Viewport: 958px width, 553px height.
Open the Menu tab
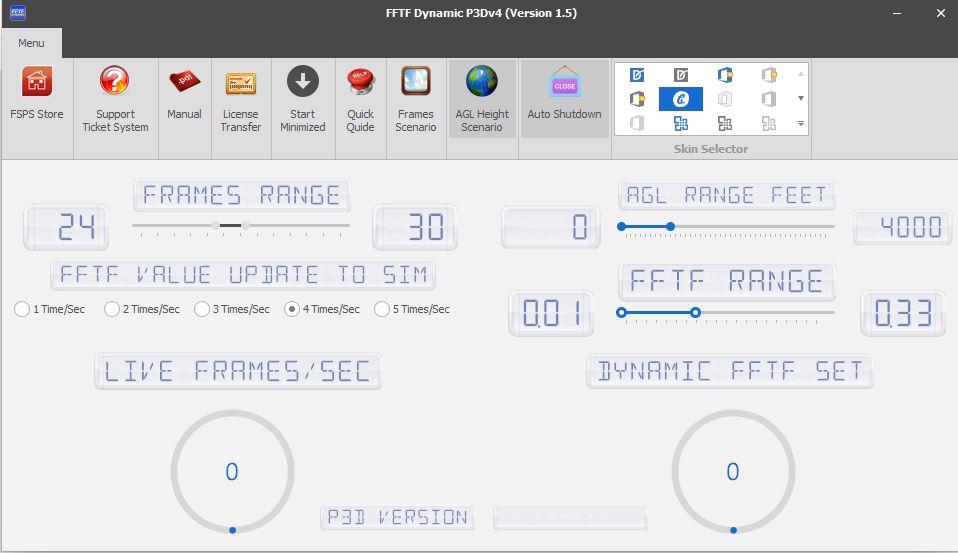pyautogui.click(x=31, y=43)
